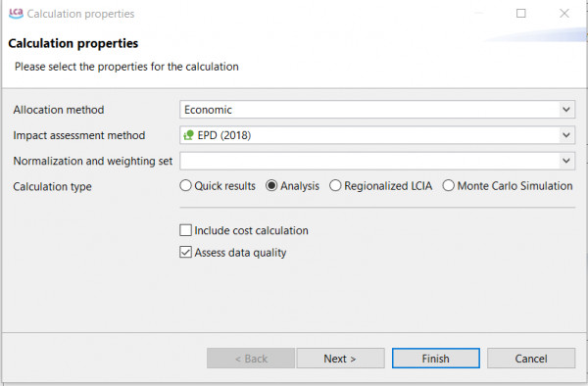Choose the Regionalized LCIA option
The image size is (588, 386).
click(335, 186)
